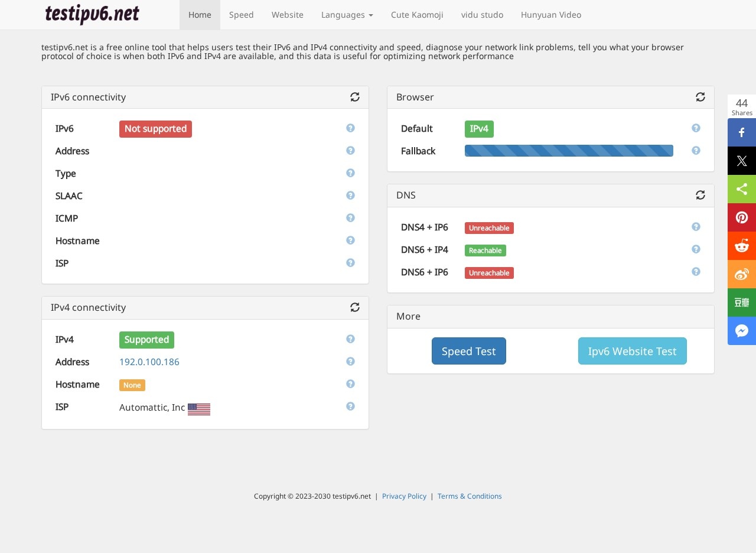Click the Fallback progress bar

pos(569,151)
